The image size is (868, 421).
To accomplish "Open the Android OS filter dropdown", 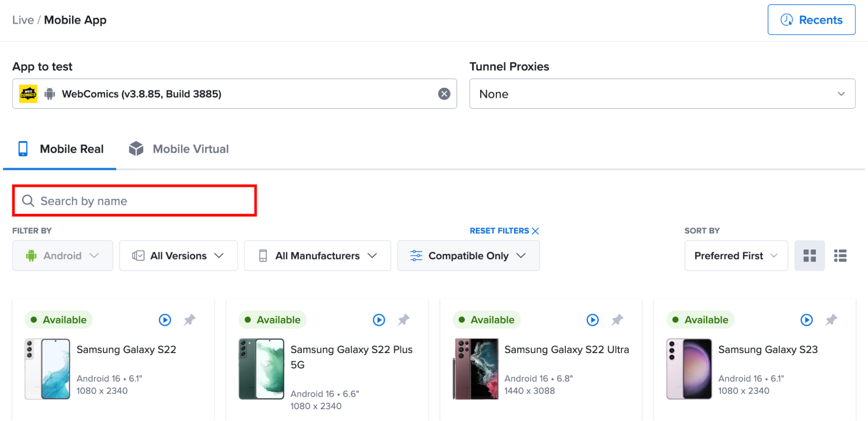I will pos(63,256).
